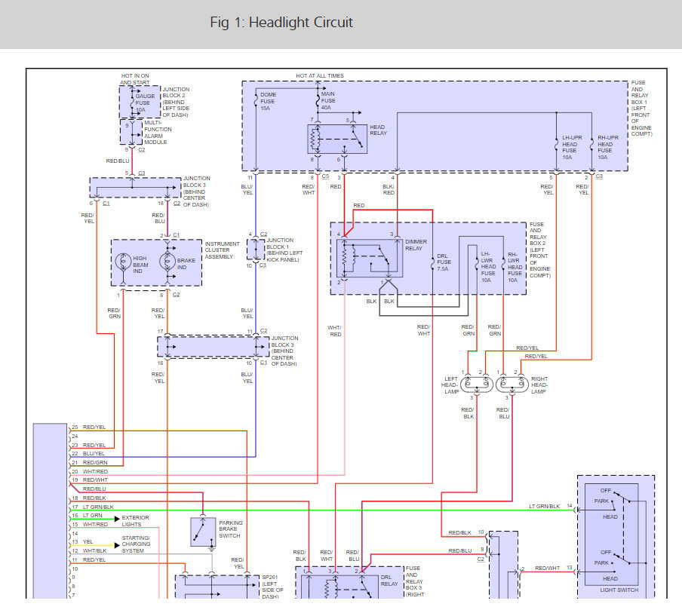Select the 'HOT IN ON AND START' label
Viewport: 682px width, 616px height.
[135, 79]
